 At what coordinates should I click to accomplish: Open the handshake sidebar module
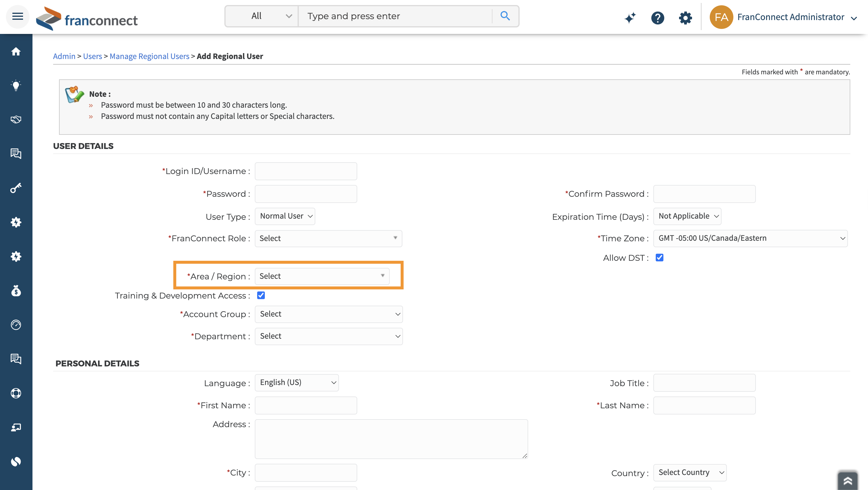point(16,119)
